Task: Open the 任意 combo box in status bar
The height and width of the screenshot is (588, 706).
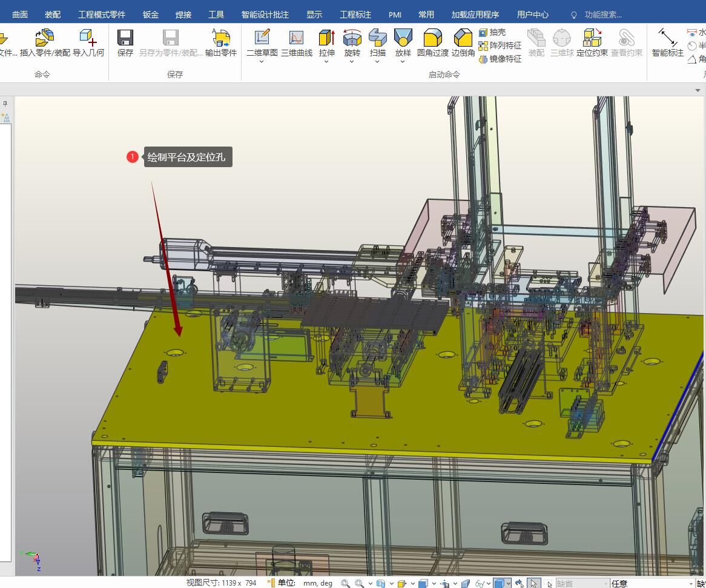Action: coord(651,583)
